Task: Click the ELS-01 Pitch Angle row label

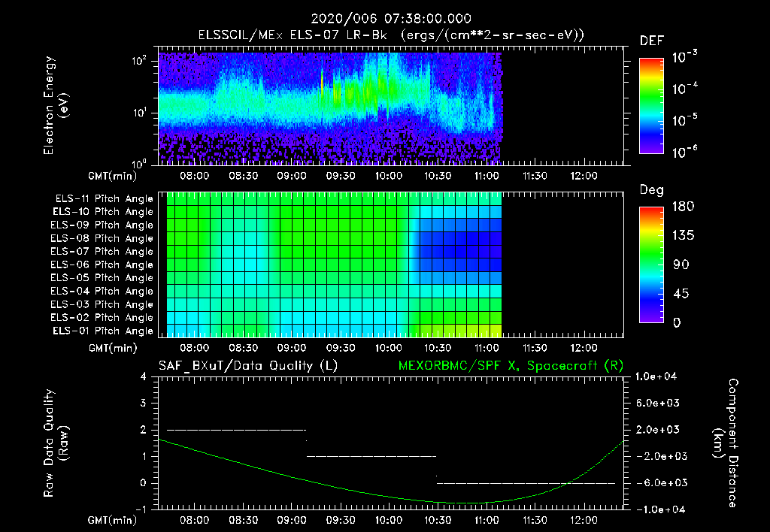Action: [x=103, y=331]
